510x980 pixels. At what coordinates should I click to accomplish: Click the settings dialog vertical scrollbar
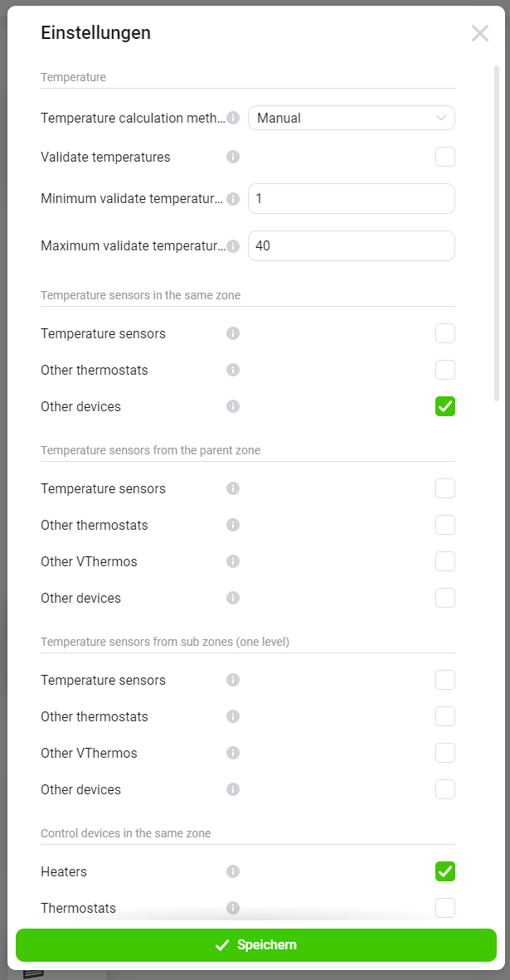pyautogui.click(x=497, y=232)
